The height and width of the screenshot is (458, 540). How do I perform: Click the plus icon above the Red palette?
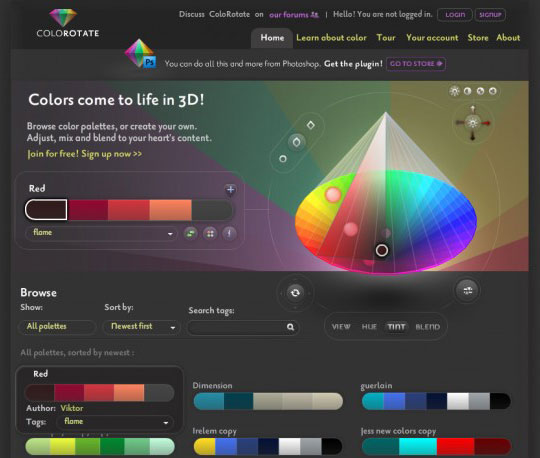[x=230, y=189]
